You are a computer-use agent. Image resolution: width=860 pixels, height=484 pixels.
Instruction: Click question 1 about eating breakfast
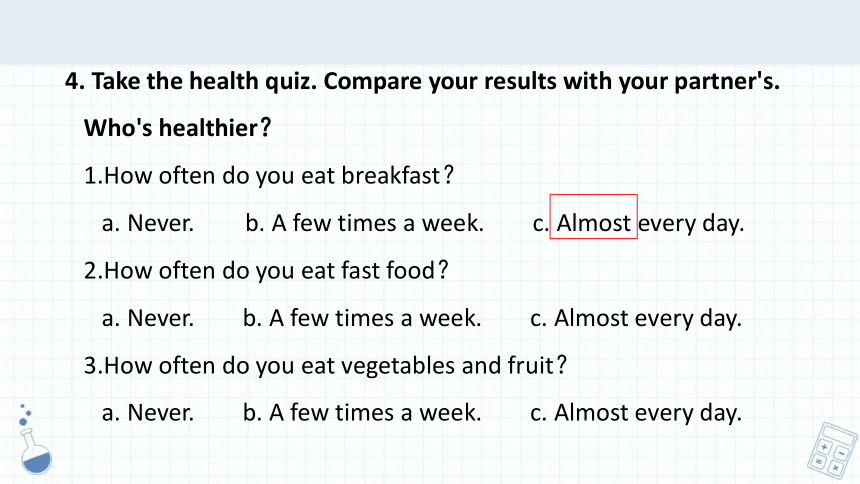tap(269, 176)
